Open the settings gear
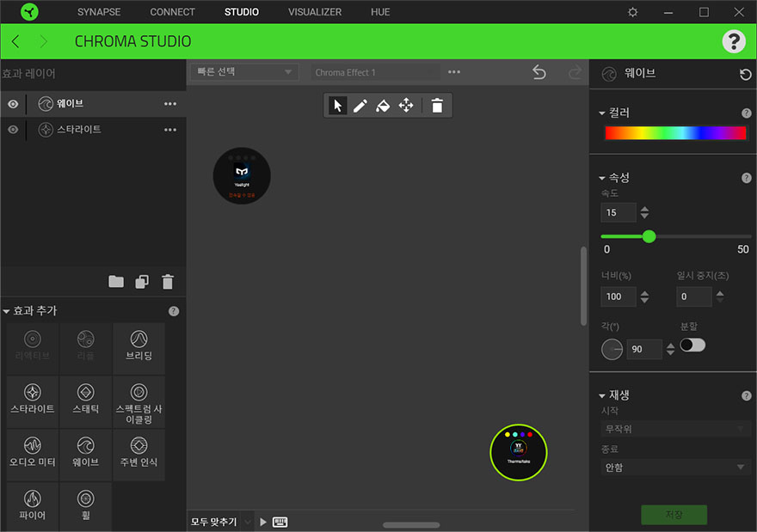The image size is (757, 532). [632, 12]
